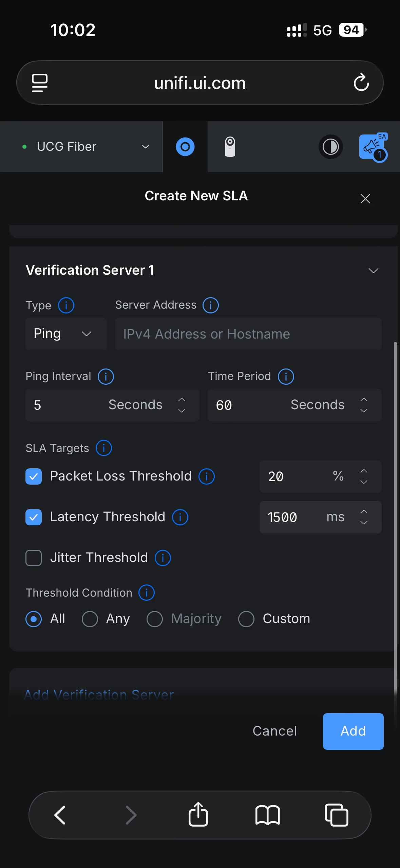Enable the Jitter Threshold checkbox
Viewport: 400px width, 868px height.
(34, 558)
